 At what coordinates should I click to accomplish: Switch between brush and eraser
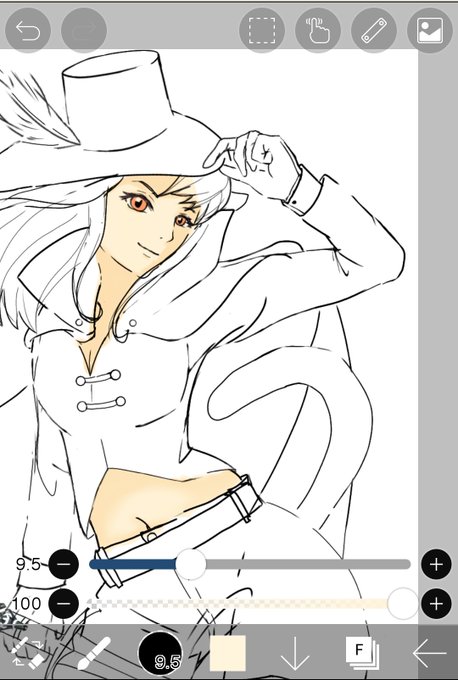pyautogui.click(x=27, y=652)
